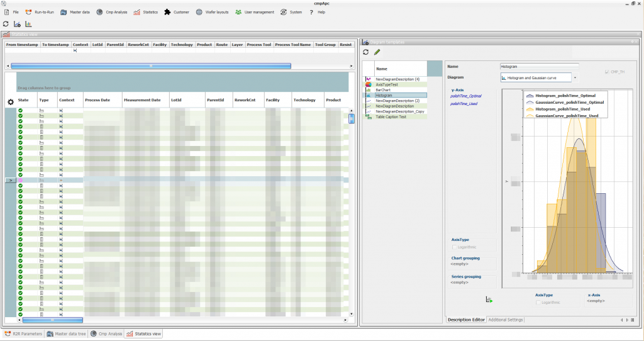Click the Context filter cell icon
This screenshot has width=644, height=341.
coord(75,50)
